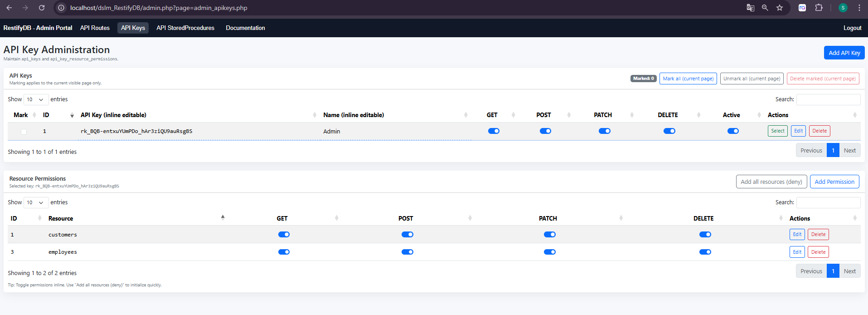
Task: Click the browser back arrow
Action: click(x=9, y=8)
